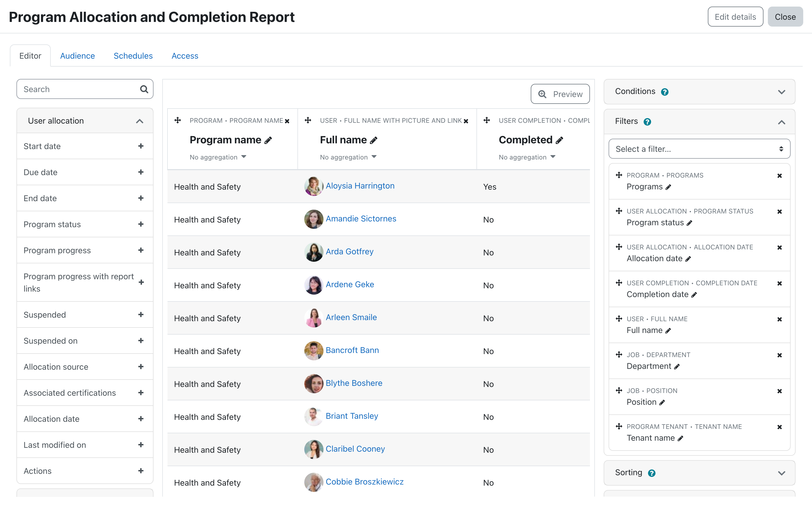Expand the Sorting panel
Image resolution: width=812 pixels, height=507 pixels.
pos(781,473)
